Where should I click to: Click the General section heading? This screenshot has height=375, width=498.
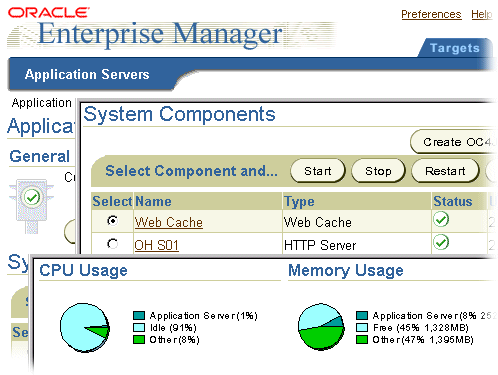40,156
